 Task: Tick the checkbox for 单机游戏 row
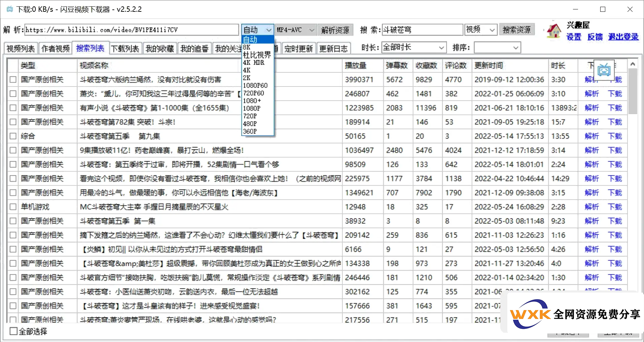click(x=13, y=207)
